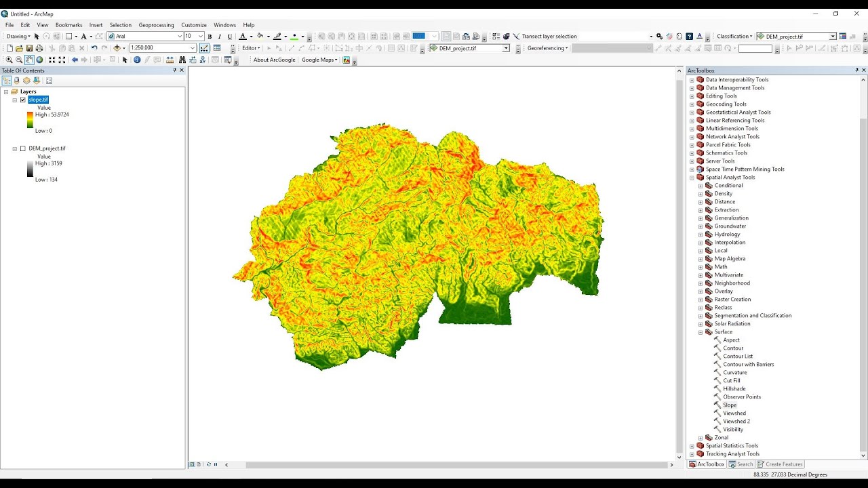
Task: Print the map
Action: [39, 48]
